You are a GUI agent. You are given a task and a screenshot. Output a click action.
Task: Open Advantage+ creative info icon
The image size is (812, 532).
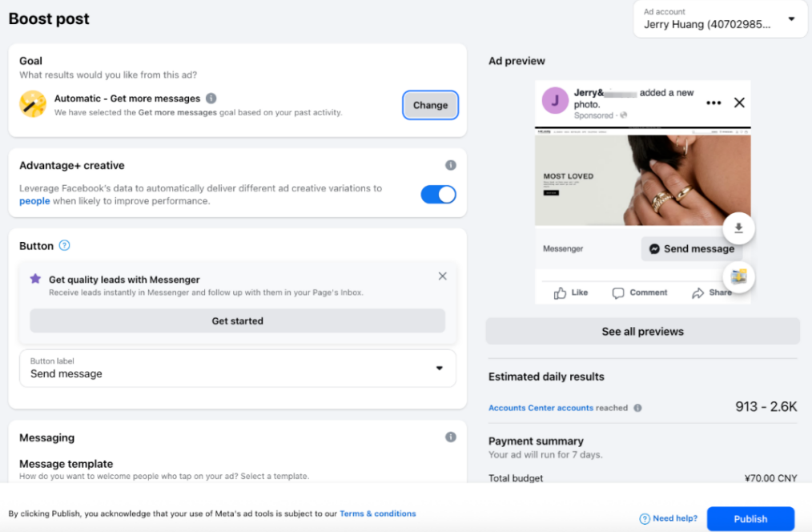pos(451,165)
